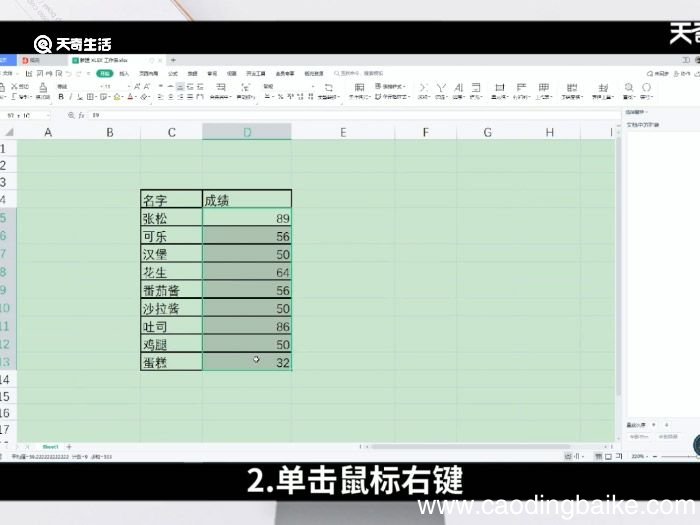The height and width of the screenshot is (525, 700).
Task: Click the Fill tool icon
Action: [476, 87]
